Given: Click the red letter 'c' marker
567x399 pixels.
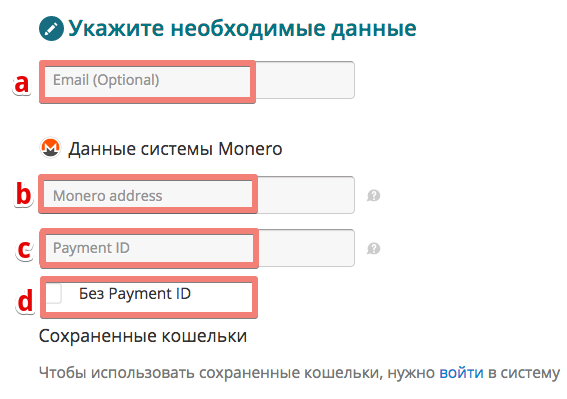Looking at the screenshot, I should (25, 249).
